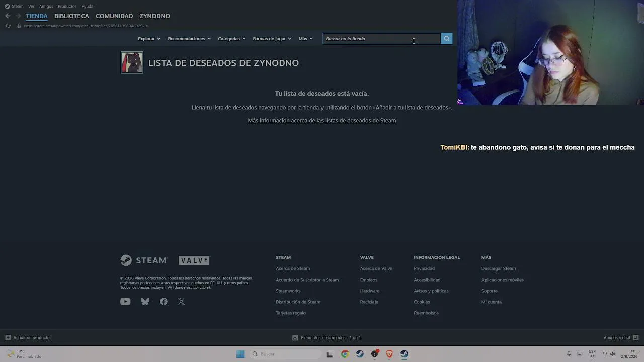Open Steamworks footer link
Screen dimensions: 644x362
tap(288, 291)
